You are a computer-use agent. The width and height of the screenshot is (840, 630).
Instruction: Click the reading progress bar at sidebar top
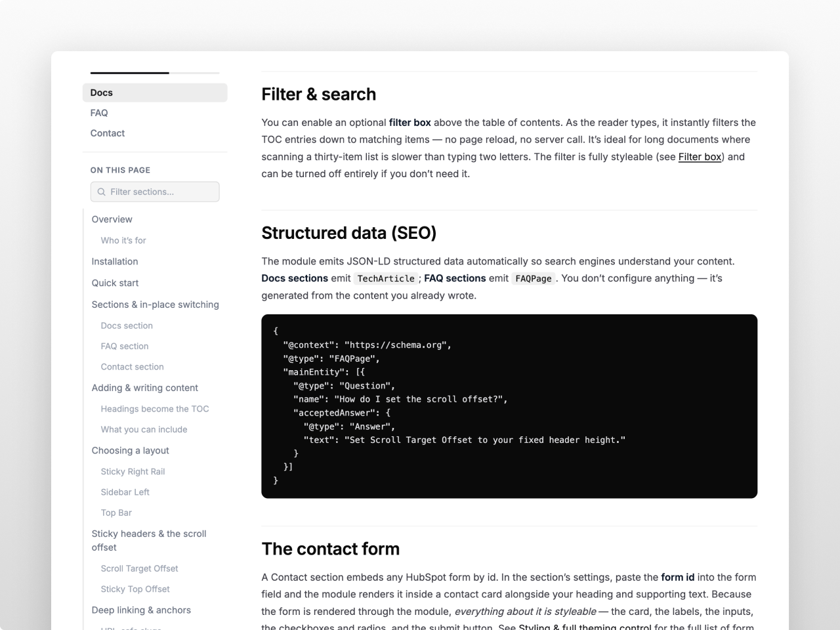pyautogui.click(x=155, y=72)
